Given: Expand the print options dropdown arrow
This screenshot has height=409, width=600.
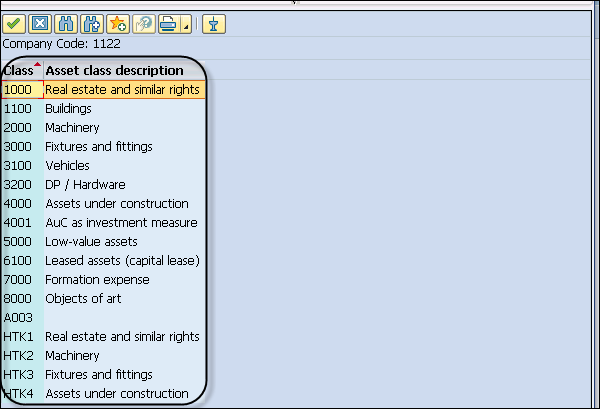Looking at the screenshot, I should point(186,24).
